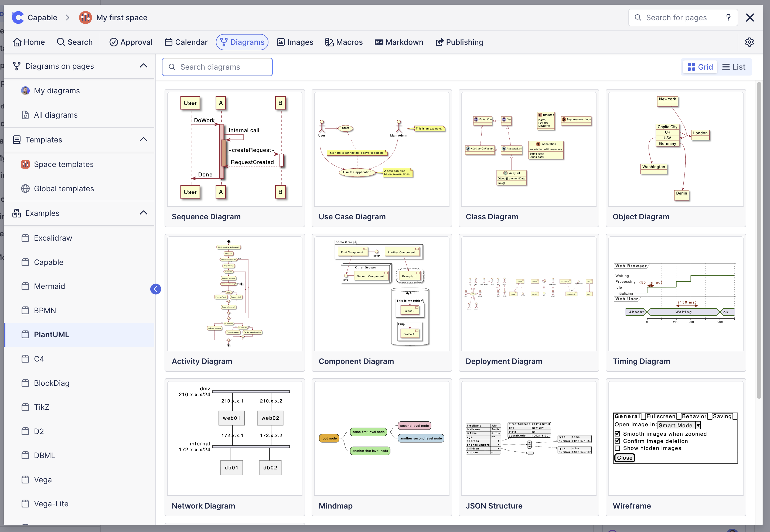Open All diagrams in sidebar
This screenshot has height=532, width=770.
(x=56, y=115)
